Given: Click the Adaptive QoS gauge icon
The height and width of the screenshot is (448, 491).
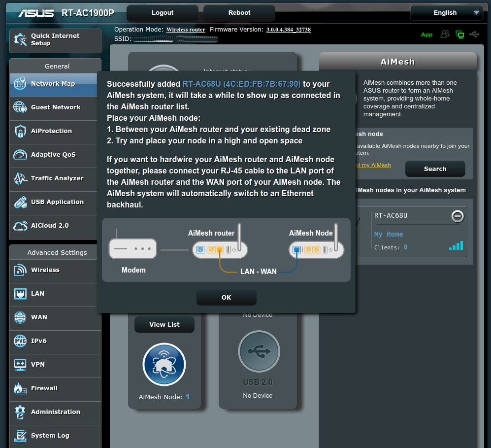Looking at the screenshot, I should [20, 154].
